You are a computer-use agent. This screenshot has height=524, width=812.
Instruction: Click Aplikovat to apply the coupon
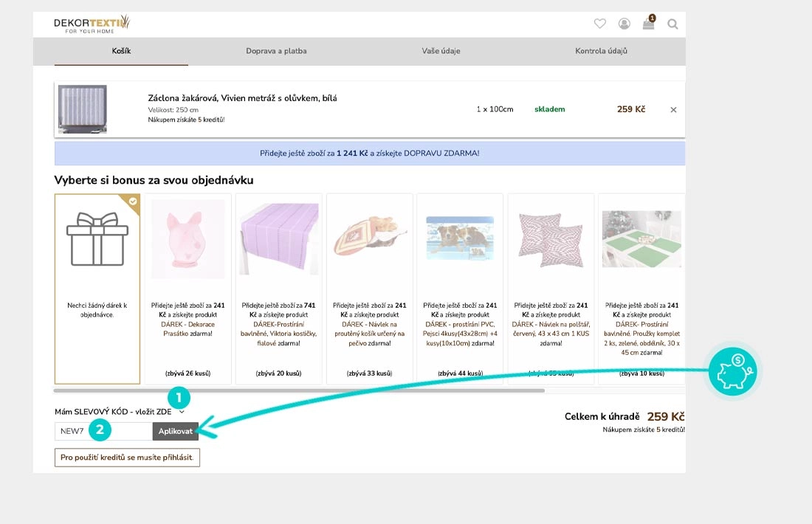176,431
